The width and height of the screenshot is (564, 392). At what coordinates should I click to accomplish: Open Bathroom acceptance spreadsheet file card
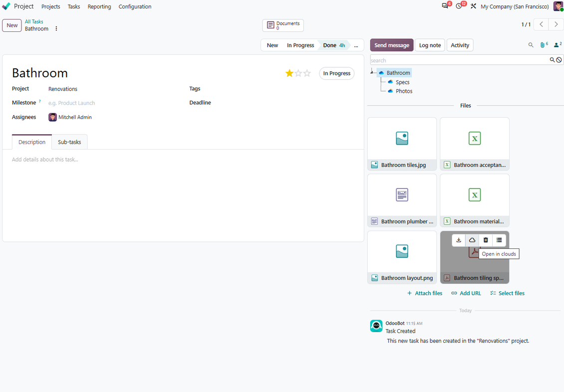[475, 144]
